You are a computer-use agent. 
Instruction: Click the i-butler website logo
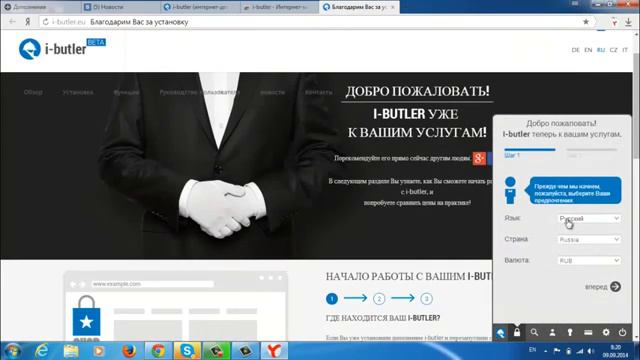[x=62, y=49]
